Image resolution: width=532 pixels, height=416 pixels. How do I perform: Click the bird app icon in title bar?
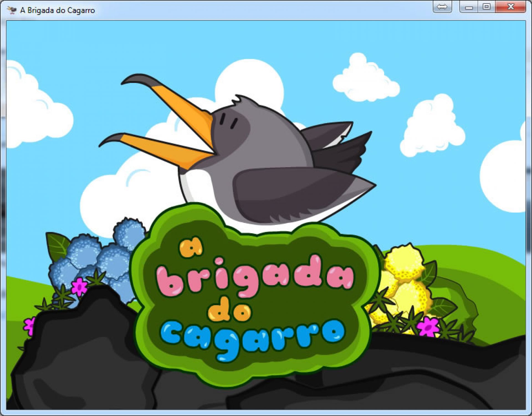[12, 10]
